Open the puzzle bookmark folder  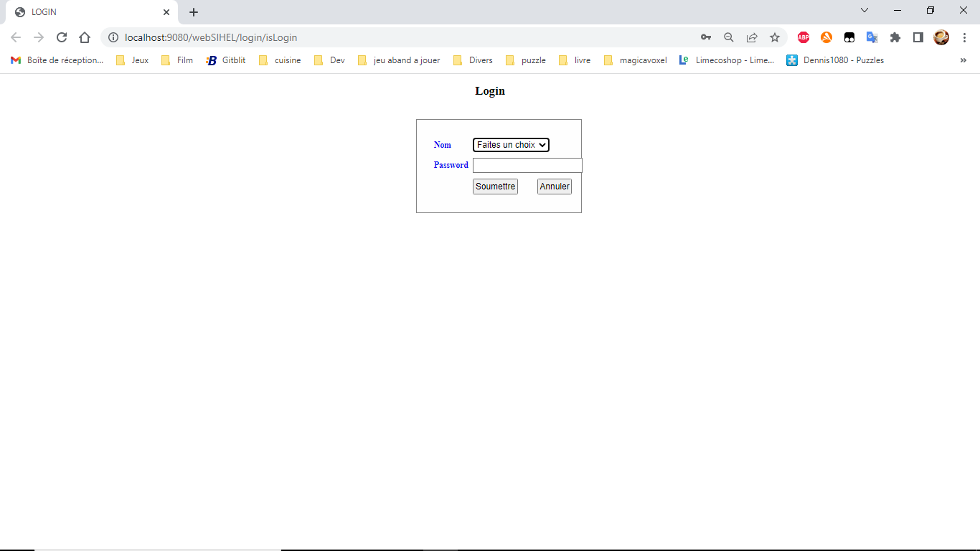click(526, 60)
